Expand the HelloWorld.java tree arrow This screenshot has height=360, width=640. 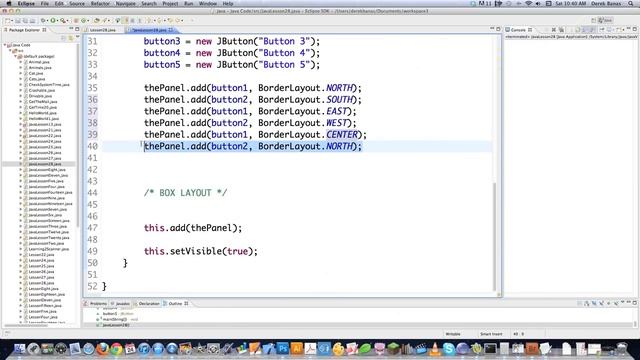coord(21,113)
